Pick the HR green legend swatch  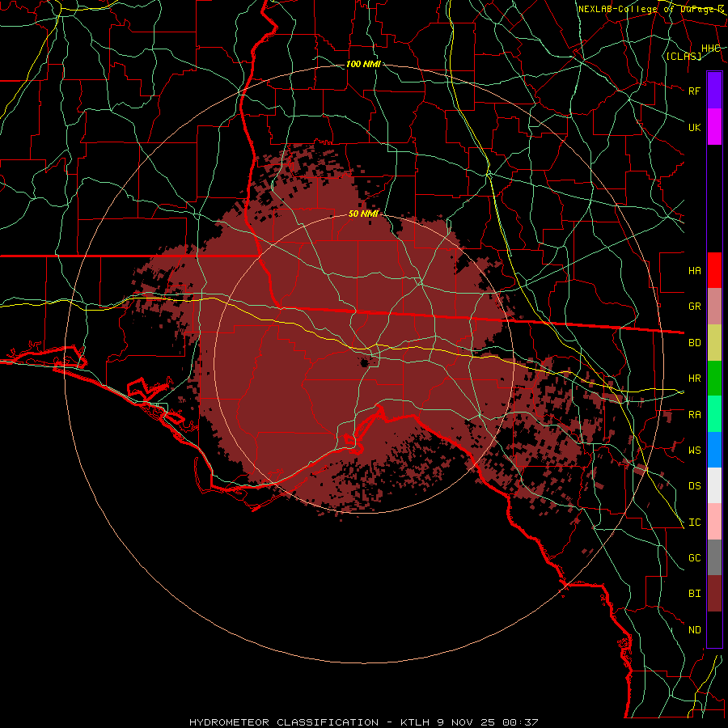pyautogui.click(x=714, y=379)
